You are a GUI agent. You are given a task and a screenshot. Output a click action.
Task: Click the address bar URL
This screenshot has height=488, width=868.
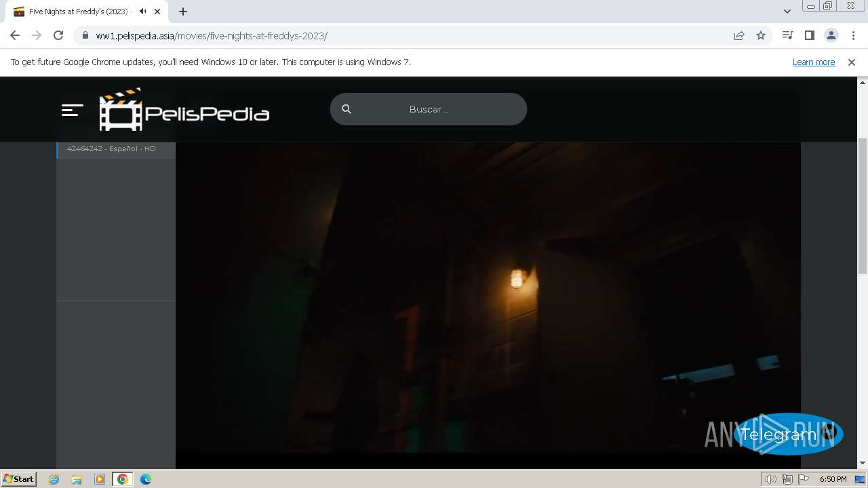(x=212, y=36)
